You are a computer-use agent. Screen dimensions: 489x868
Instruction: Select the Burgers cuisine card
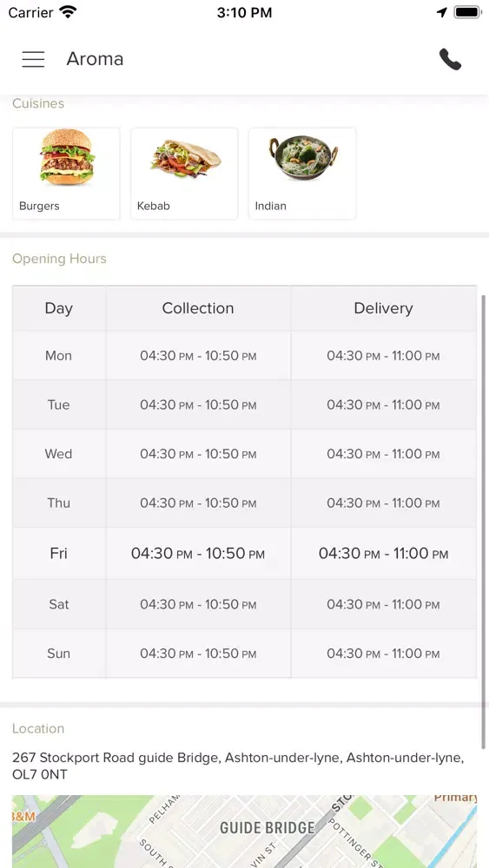tap(67, 174)
